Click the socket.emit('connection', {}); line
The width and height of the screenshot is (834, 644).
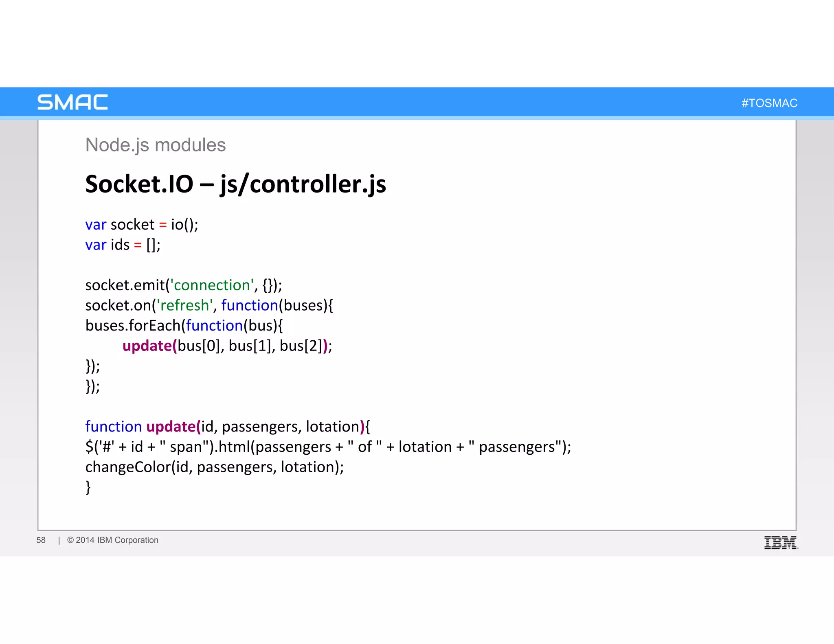pos(184,285)
